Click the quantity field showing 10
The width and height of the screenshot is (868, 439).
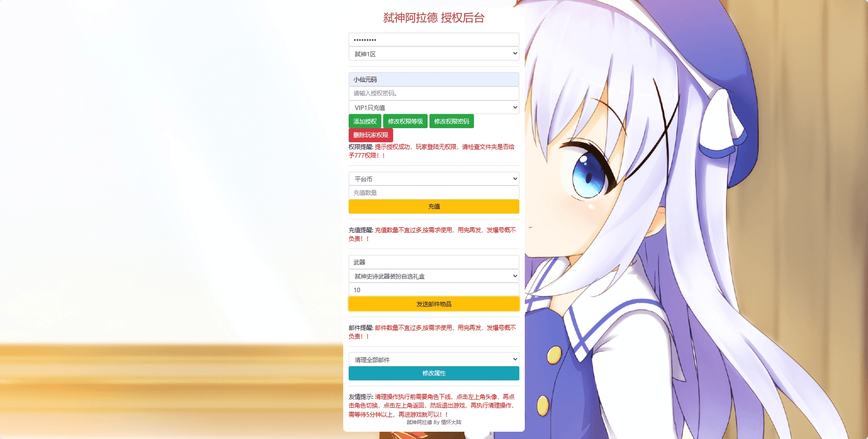click(x=434, y=290)
